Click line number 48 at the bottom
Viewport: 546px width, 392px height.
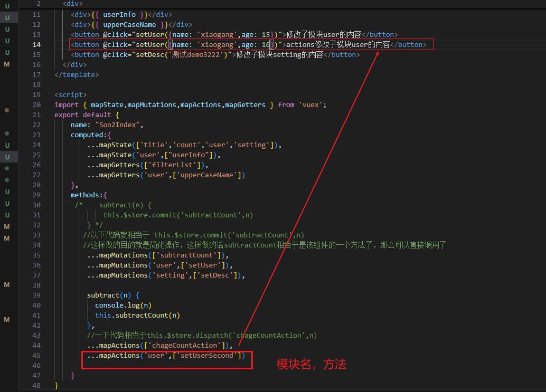coord(36,385)
